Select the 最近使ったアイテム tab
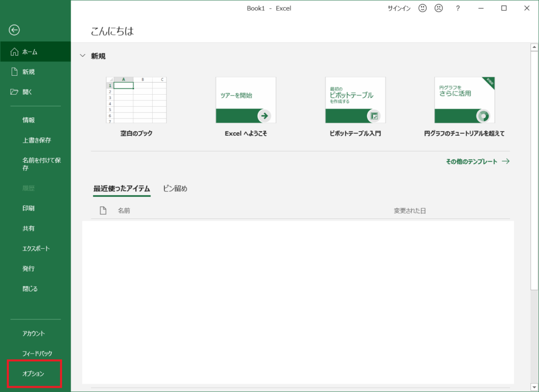Viewport: 539px width, 392px height. [122, 188]
